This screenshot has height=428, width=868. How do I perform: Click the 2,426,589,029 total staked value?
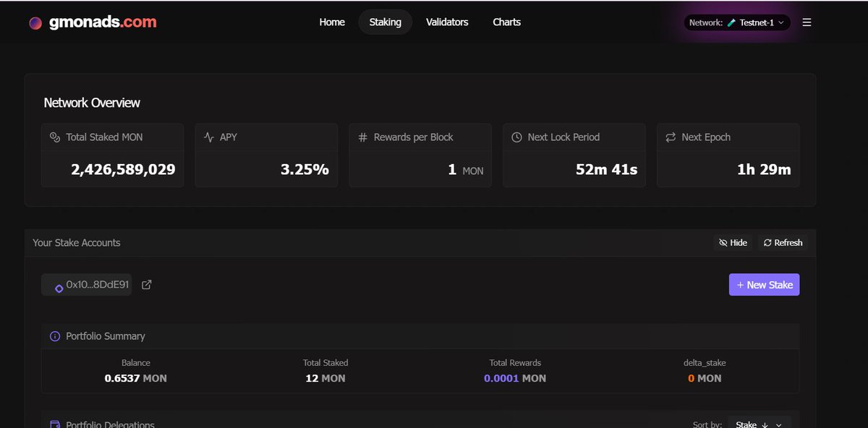[x=123, y=170]
